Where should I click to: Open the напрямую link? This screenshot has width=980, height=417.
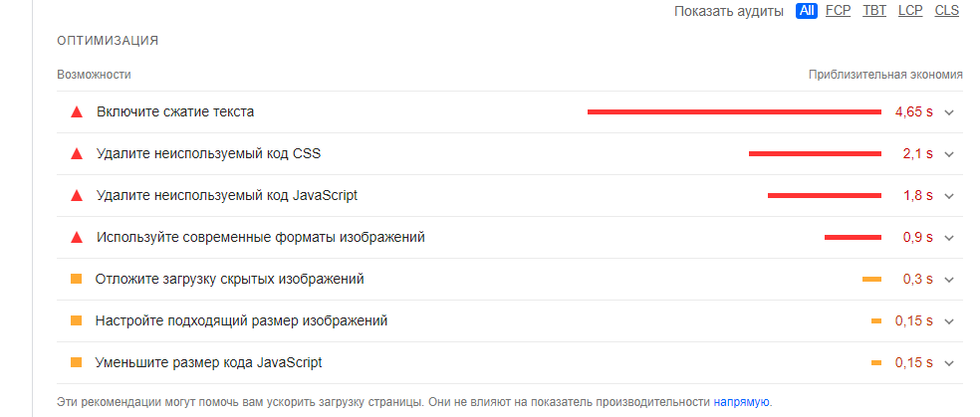741,402
